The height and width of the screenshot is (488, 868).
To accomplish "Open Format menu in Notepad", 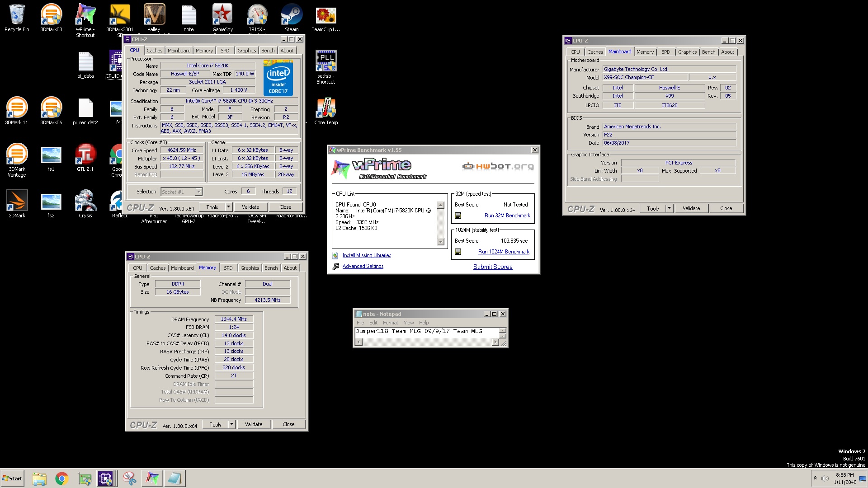I will 391,323.
